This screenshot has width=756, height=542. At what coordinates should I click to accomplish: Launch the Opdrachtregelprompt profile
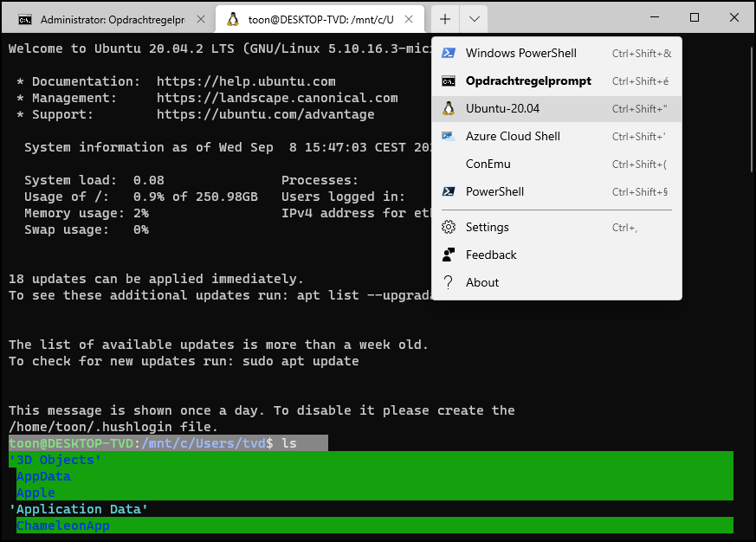(x=557, y=81)
